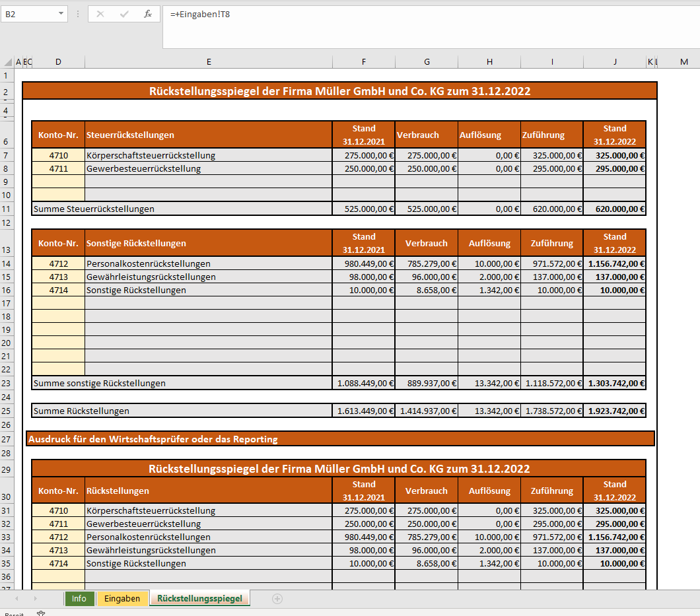
Task: Select column E header
Action: point(209,62)
